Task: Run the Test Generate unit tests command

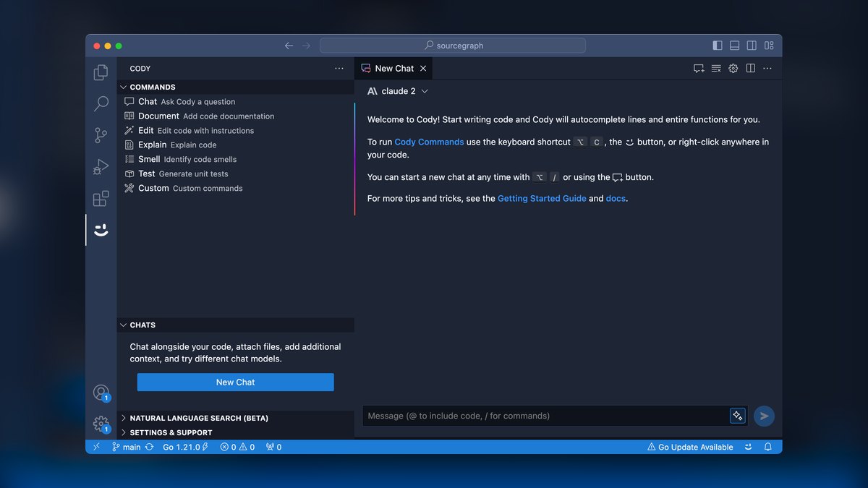Action: pyautogui.click(x=236, y=174)
